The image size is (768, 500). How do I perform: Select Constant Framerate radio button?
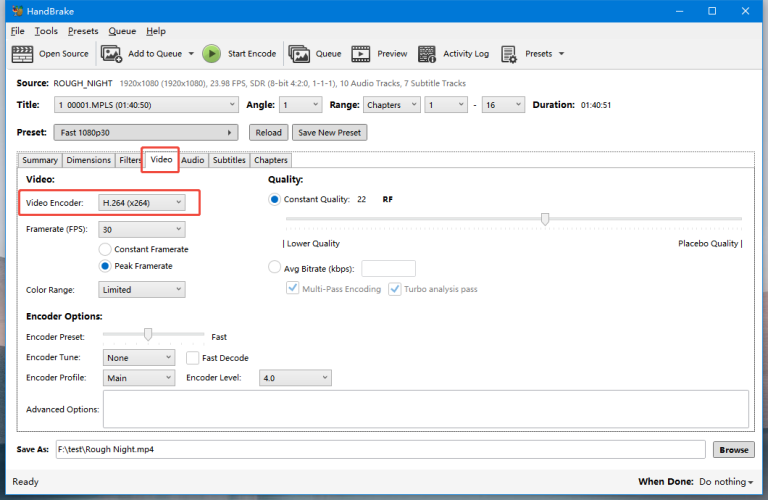[105, 249]
